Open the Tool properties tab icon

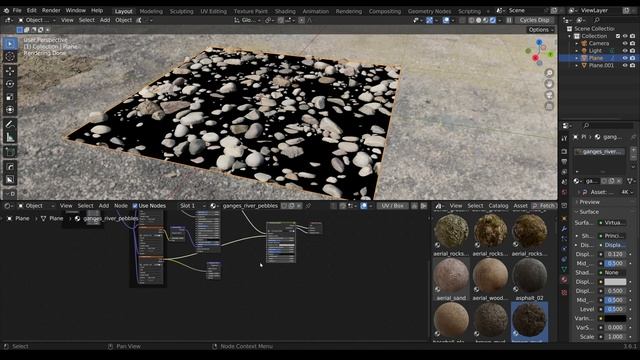564,139
